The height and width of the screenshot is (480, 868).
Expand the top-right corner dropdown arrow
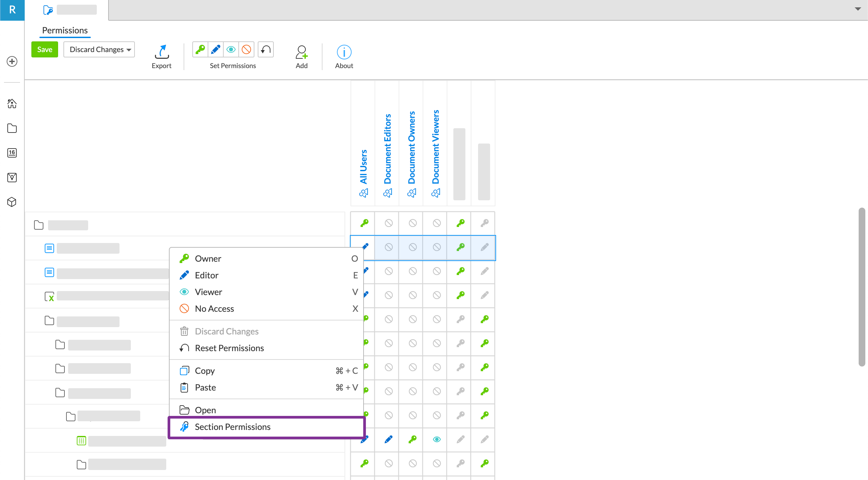[x=858, y=9]
